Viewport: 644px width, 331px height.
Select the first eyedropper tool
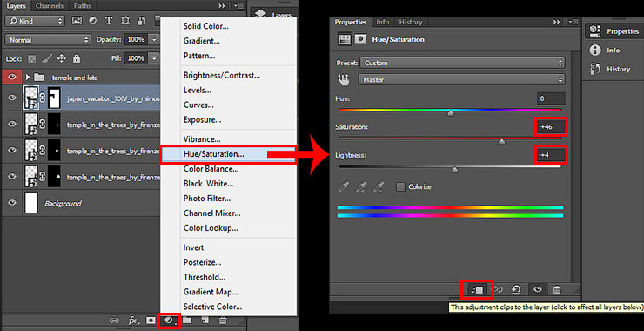pyautogui.click(x=344, y=187)
